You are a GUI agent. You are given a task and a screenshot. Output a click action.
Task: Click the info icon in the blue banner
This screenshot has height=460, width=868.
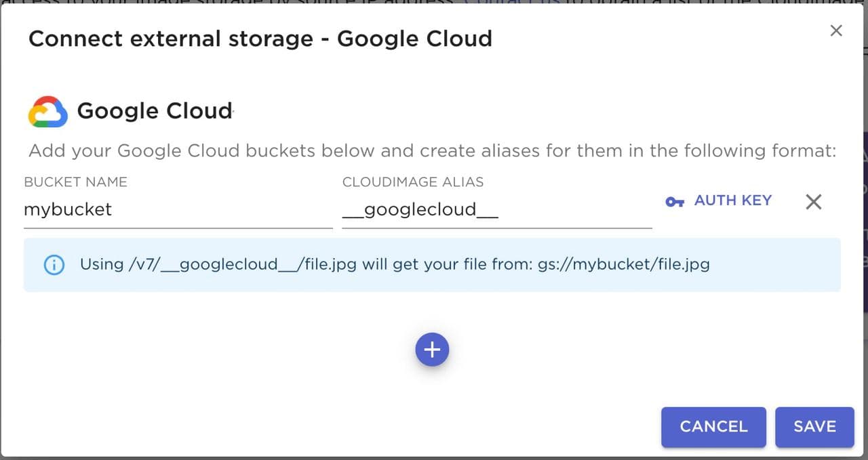coord(54,265)
